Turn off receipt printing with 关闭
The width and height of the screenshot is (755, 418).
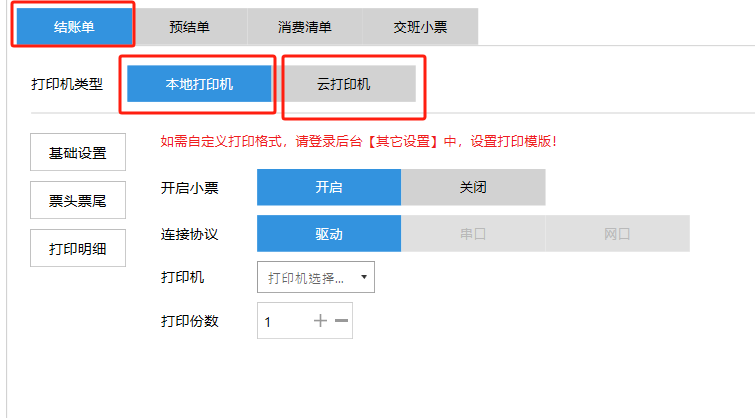pyautogui.click(x=473, y=187)
